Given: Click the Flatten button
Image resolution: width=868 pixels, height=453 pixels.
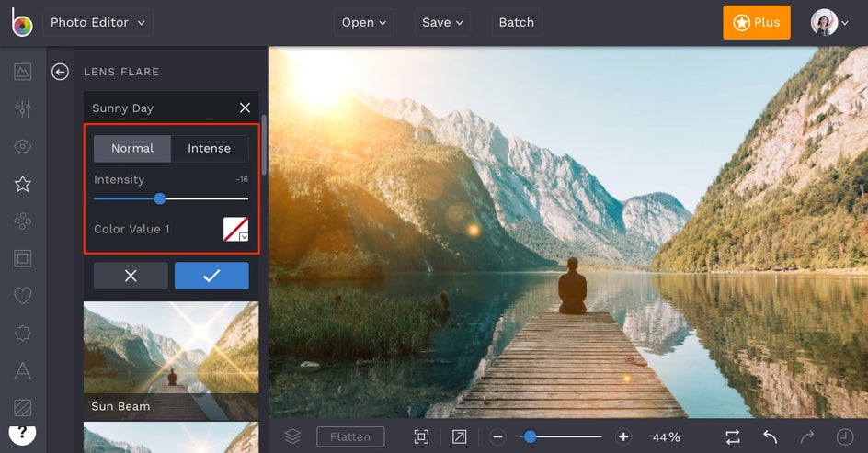Looking at the screenshot, I should (x=350, y=437).
